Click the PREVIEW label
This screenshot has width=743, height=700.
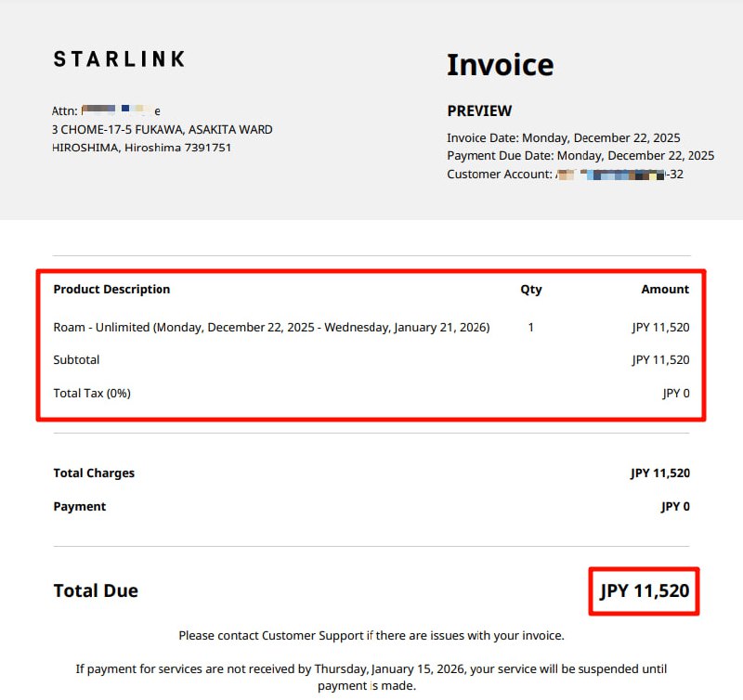pyautogui.click(x=479, y=110)
